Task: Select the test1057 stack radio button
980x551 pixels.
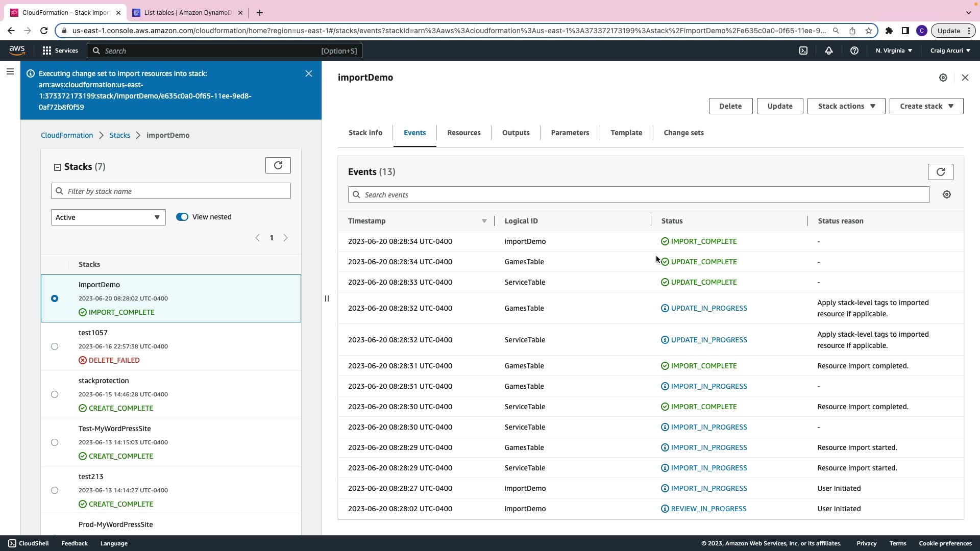Action: [55, 346]
